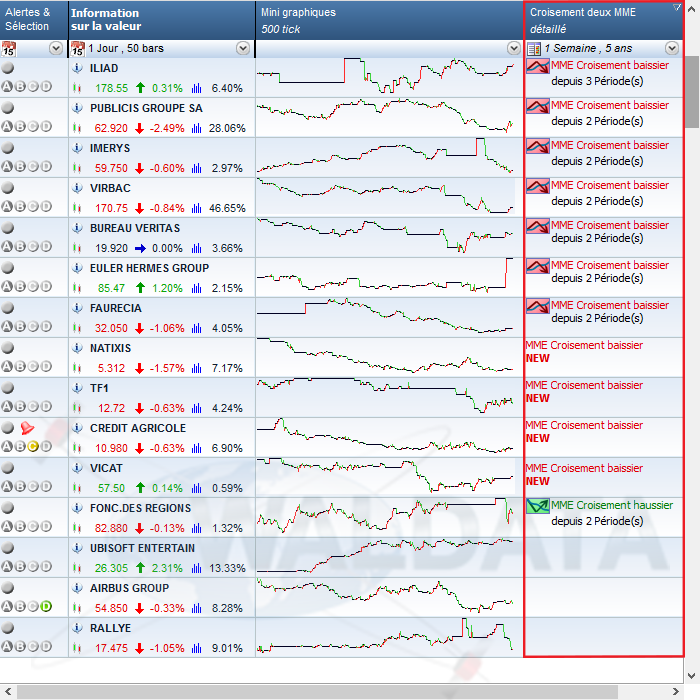The image size is (700, 700).
Task: Click table icon next to 1 Semaine, 5 ans
Action: pyautogui.click(x=534, y=48)
